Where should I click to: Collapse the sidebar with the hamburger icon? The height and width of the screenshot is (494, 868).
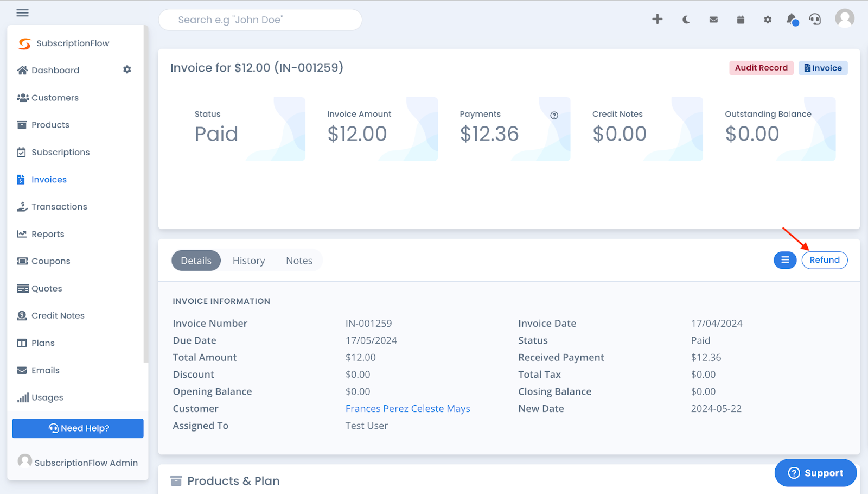click(x=22, y=12)
